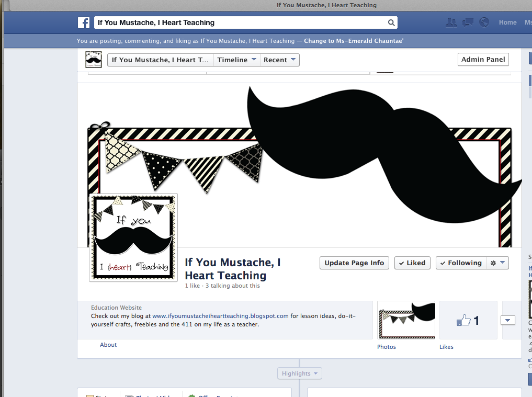This screenshot has height=397, width=532.
Task: Open the Admin Panel
Action: tap(483, 60)
